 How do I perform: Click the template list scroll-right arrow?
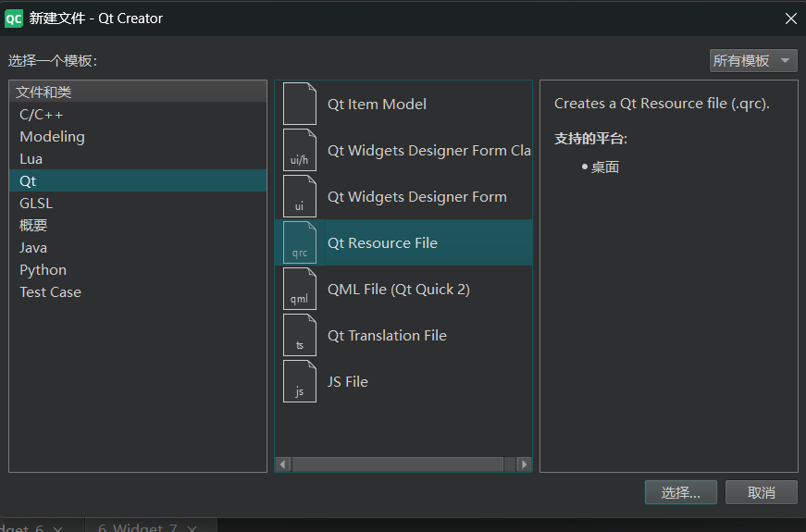524,464
